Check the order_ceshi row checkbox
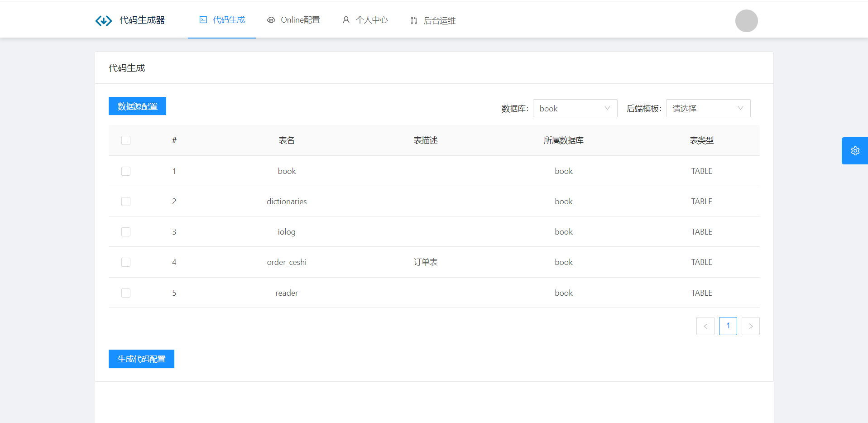868x423 pixels. pos(126,262)
